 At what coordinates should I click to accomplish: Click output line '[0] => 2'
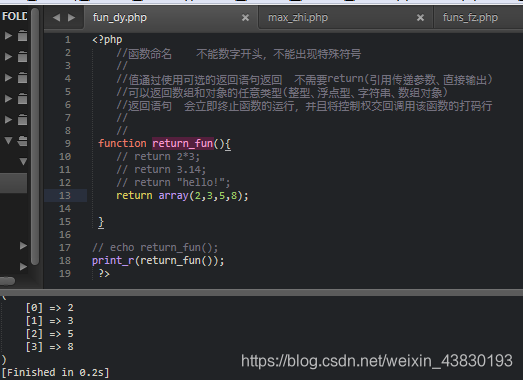coord(50,308)
